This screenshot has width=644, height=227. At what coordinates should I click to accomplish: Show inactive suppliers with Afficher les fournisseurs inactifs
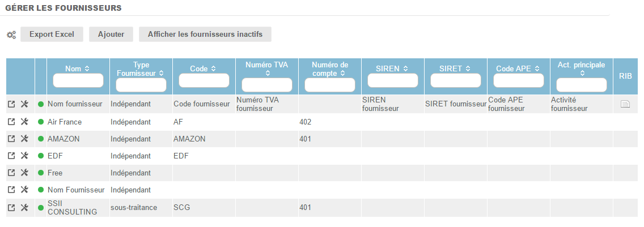point(205,34)
